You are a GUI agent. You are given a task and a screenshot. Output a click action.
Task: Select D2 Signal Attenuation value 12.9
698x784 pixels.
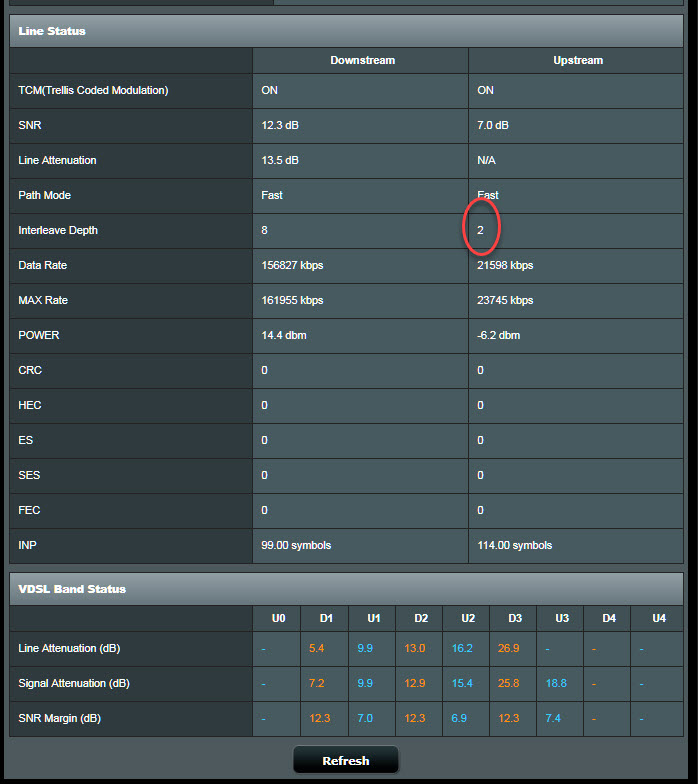click(414, 684)
